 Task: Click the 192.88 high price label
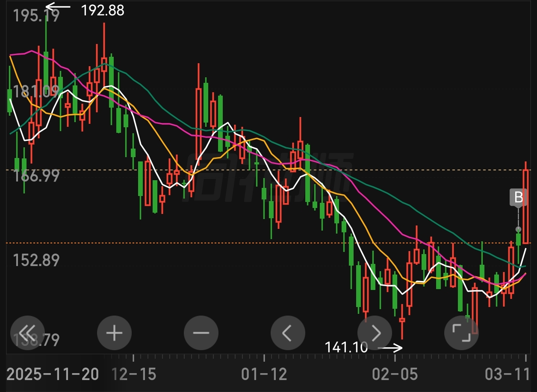tap(103, 10)
